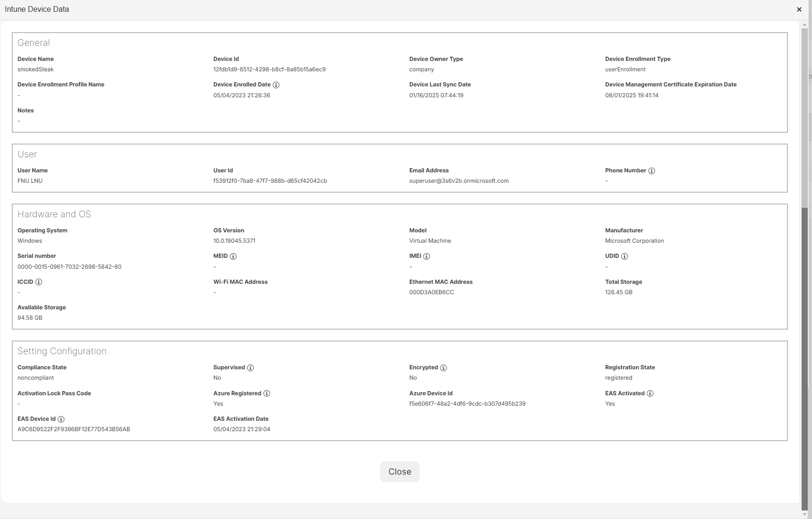The image size is (812, 519).
Task: Click info icon next to EAS Activated
Action: tap(650, 393)
